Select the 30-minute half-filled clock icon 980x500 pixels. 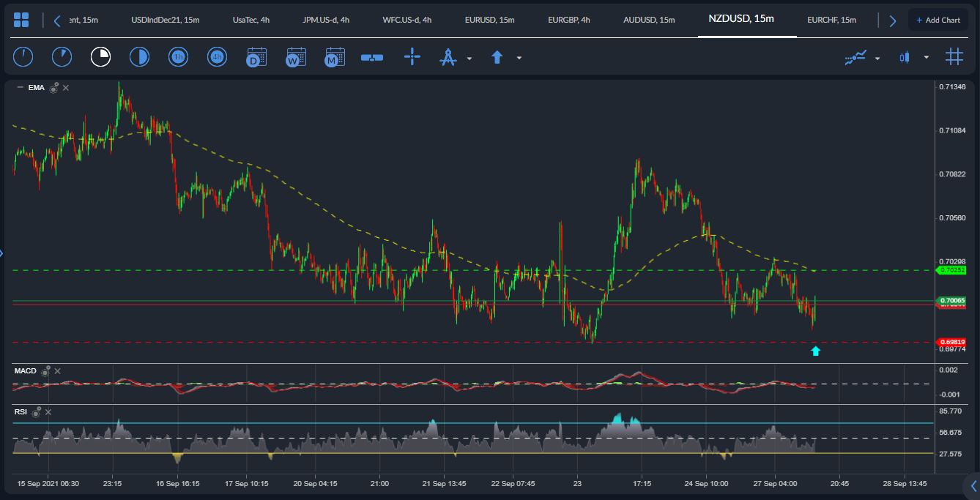[x=139, y=56]
